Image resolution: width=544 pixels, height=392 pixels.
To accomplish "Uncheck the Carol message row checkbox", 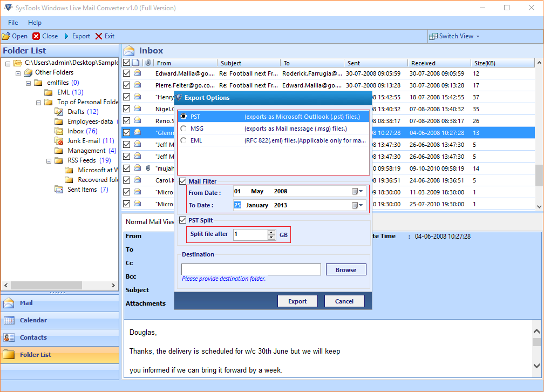I will (127, 180).
